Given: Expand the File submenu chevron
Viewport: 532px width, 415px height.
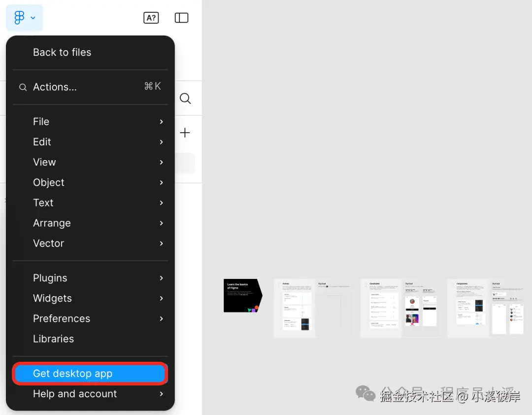Looking at the screenshot, I should click(161, 122).
